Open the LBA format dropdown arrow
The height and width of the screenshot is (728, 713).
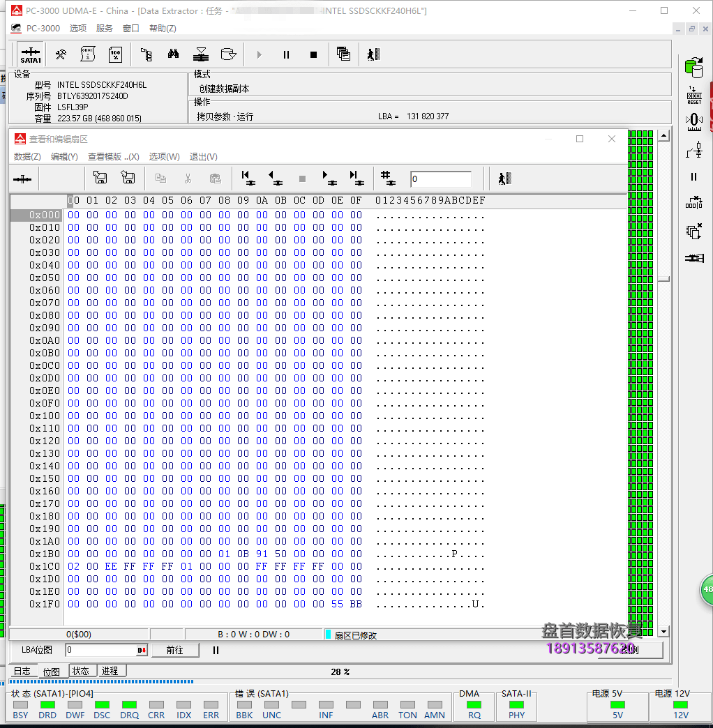click(142, 650)
